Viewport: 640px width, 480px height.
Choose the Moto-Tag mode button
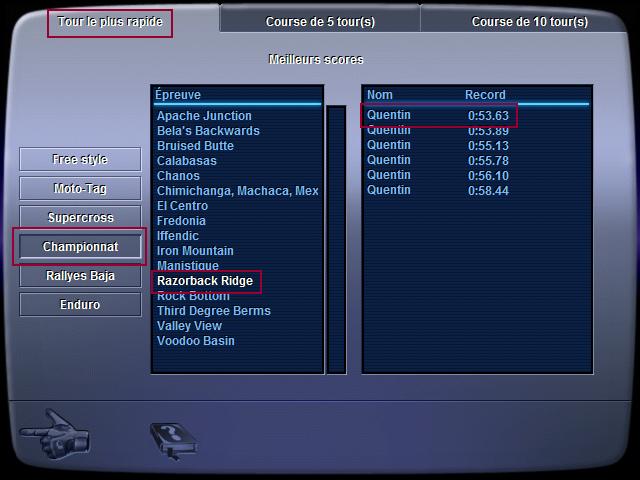[80, 188]
